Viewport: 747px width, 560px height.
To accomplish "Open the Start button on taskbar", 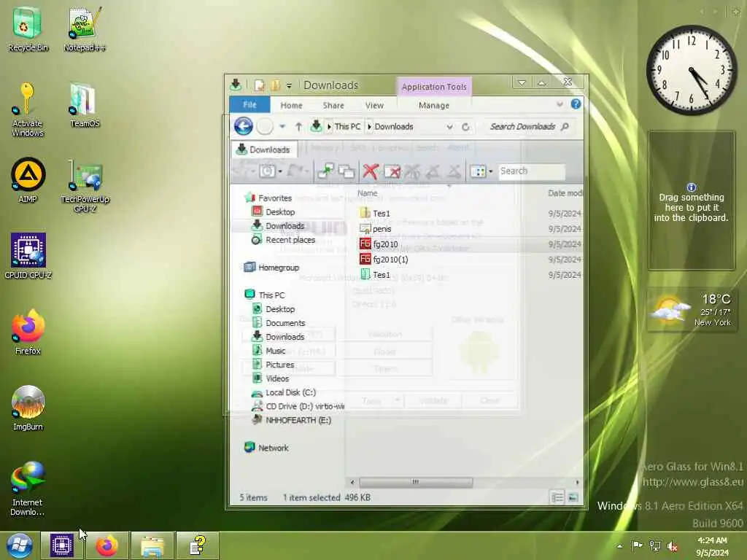I will coord(19,545).
